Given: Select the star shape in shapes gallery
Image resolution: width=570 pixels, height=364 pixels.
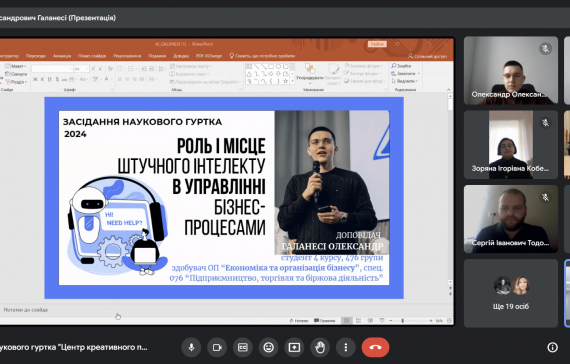Looking at the screenshot, I should 286,81.
